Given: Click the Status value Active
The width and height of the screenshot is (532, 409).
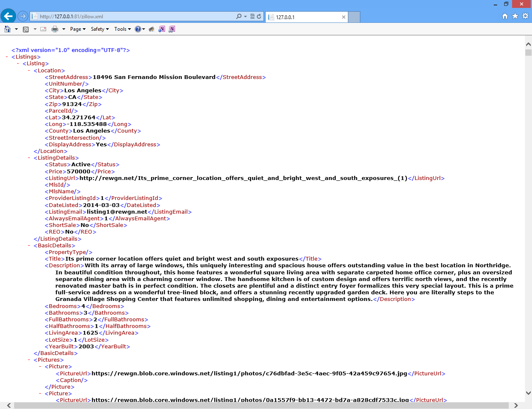Looking at the screenshot, I should tap(81, 165).
